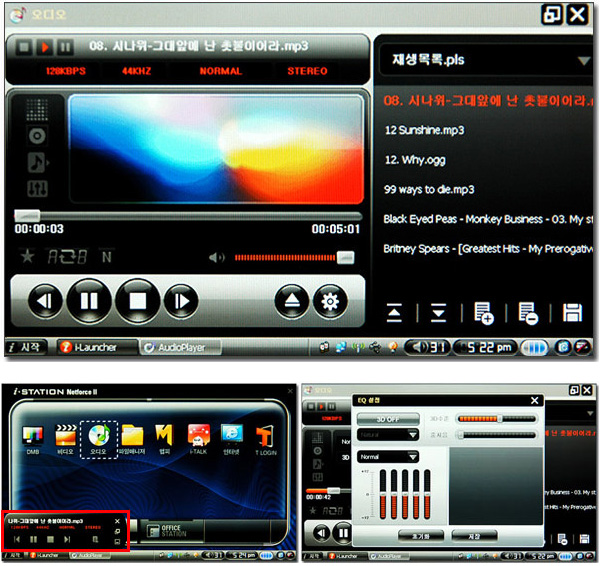The height and width of the screenshot is (566, 600).
Task: Expand playlist dropdown arrow behind the EQ dialog
Action: pos(590,413)
